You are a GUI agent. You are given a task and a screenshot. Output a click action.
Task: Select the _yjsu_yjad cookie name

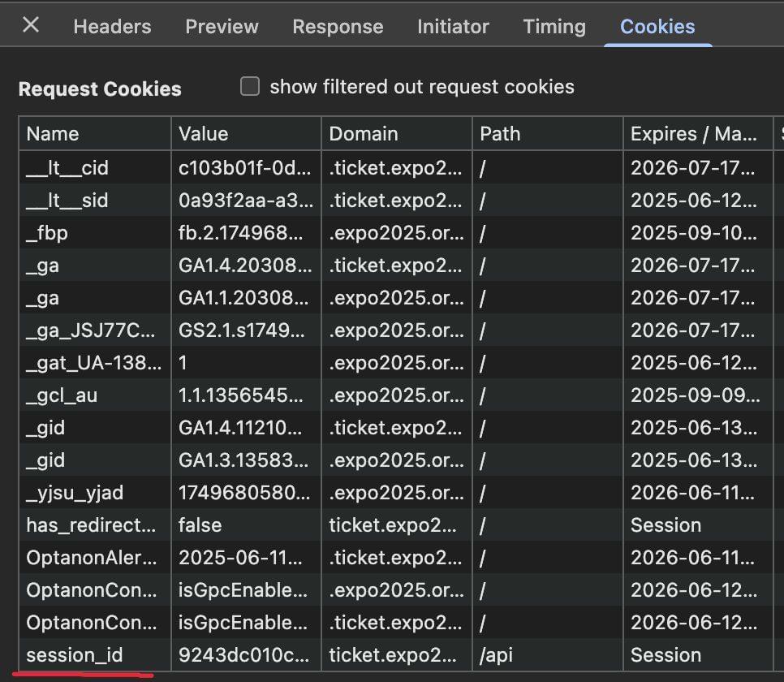click(75, 493)
